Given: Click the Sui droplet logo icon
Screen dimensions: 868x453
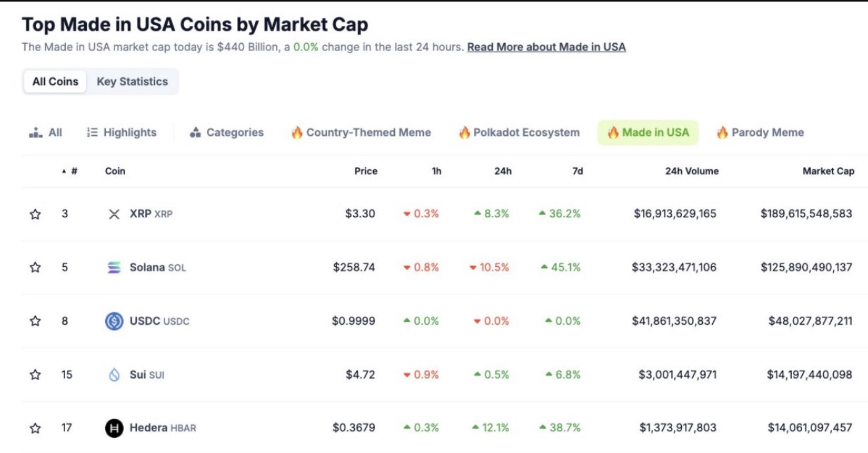Looking at the screenshot, I should coord(114,375).
